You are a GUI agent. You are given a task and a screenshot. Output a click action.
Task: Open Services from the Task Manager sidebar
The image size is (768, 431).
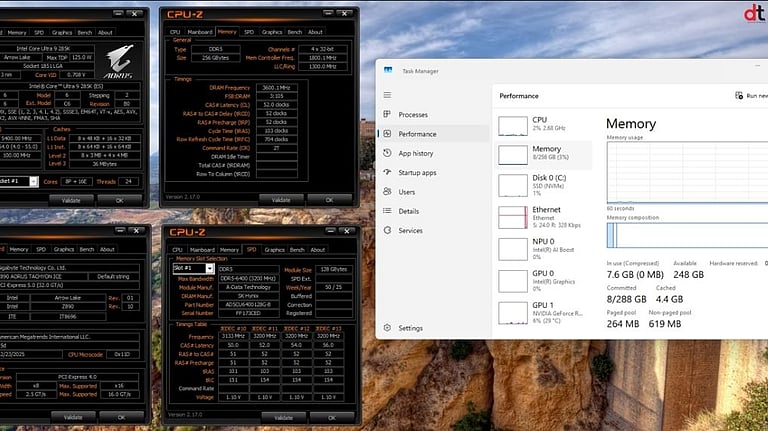click(x=410, y=230)
